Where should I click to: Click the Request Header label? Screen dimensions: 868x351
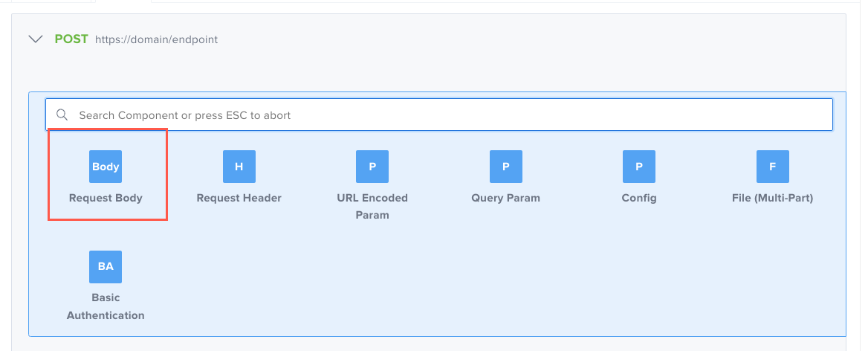[239, 198]
